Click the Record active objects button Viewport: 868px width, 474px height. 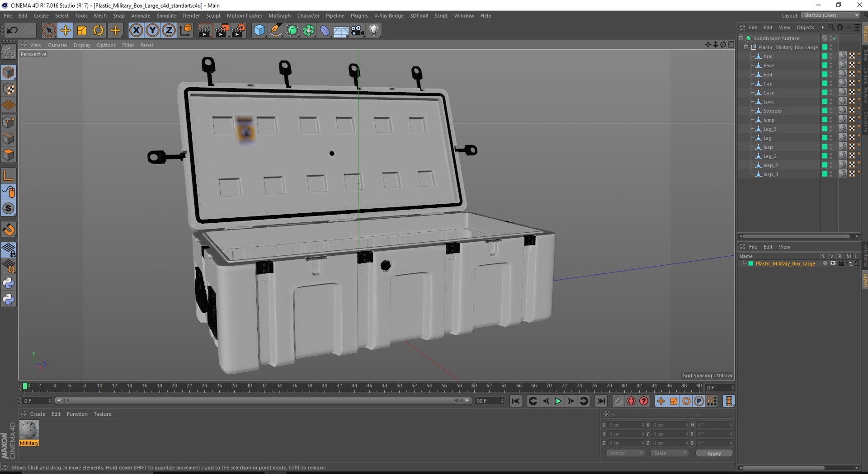618,401
